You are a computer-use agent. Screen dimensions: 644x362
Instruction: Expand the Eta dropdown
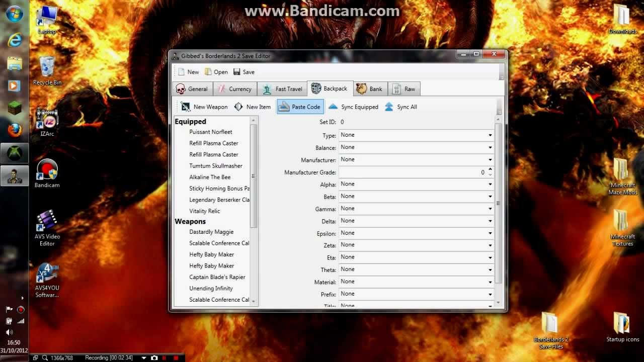[x=417, y=257]
